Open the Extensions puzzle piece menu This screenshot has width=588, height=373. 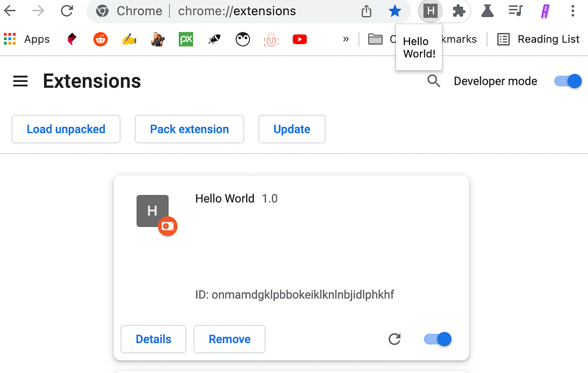pos(459,11)
